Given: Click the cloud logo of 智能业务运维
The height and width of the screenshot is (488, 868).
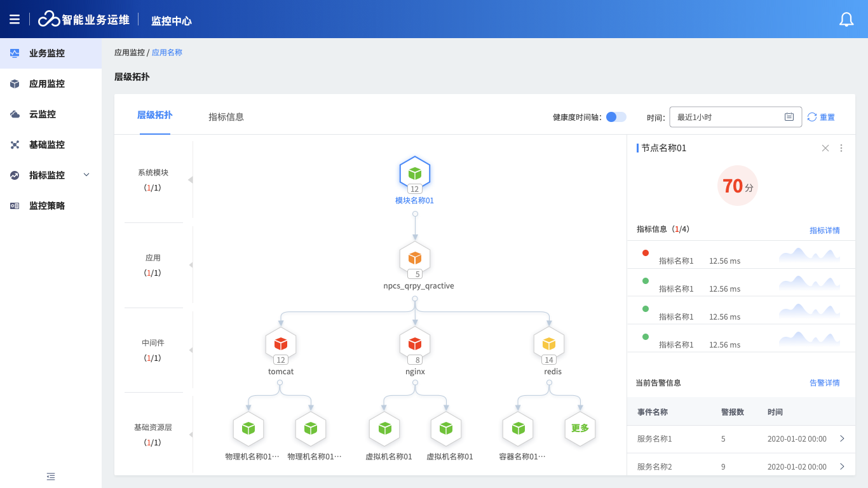Looking at the screenshot, I should [x=49, y=20].
